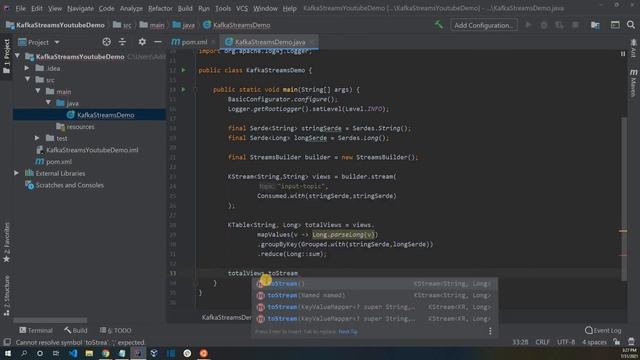
Task: Click the Search Everywhere magnifier icon
Action: click(x=631, y=25)
